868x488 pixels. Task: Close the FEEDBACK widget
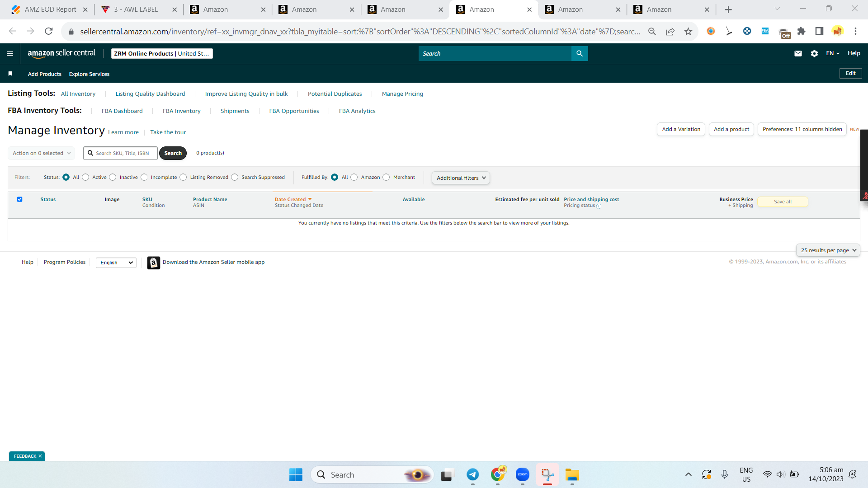[40, 456]
